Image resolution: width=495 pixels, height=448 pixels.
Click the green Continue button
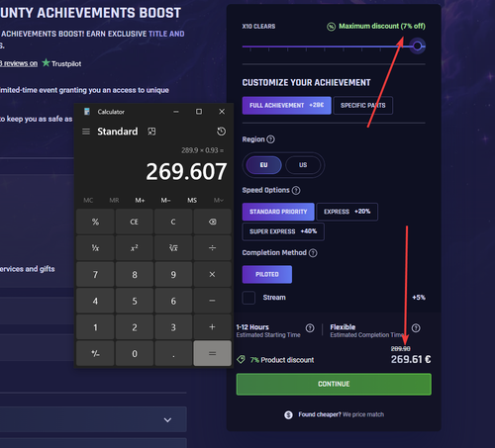(x=334, y=384)
